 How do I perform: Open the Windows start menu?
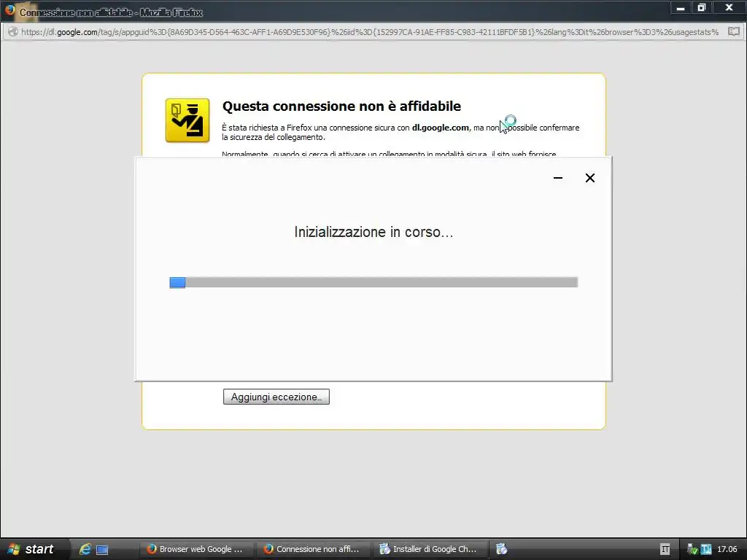coord(31,549)
